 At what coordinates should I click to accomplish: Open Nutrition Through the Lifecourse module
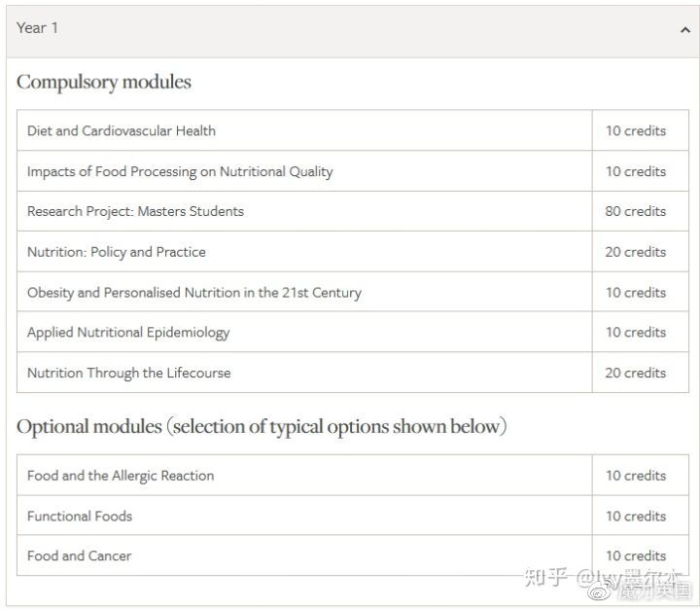129,373
